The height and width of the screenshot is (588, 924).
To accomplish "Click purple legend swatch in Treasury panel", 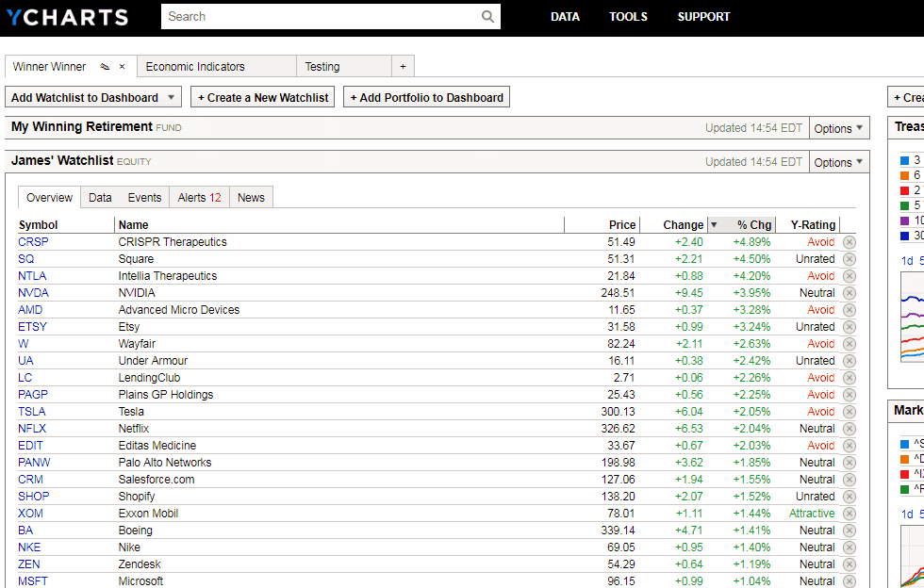I will tap(904, 220).
